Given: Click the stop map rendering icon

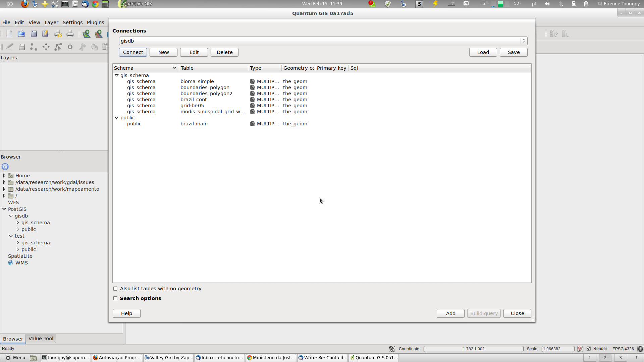Looking at the screenshot, I should click(x=580, y=349).
